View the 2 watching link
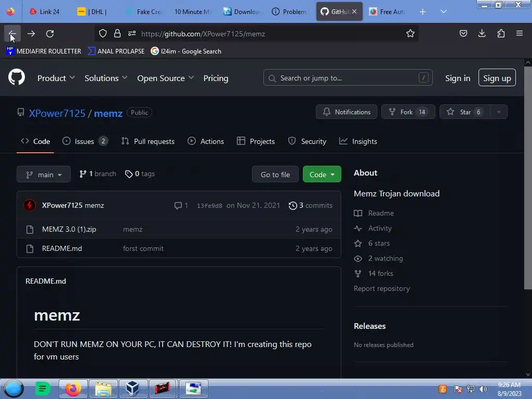Viewport: 532px width, 399px height. [x=379, y=258]
